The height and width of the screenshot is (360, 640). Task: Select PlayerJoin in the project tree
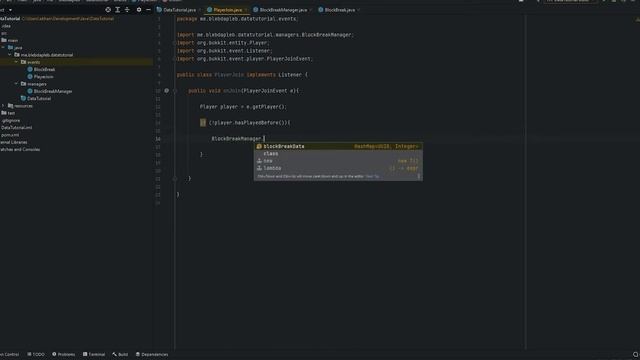[x=44, y=77]
